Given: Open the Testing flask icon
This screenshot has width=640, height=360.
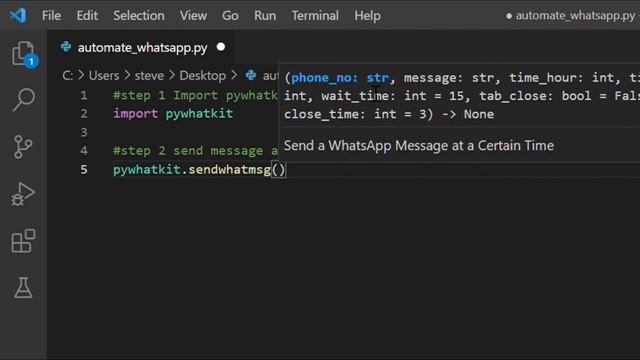Looking at the screenshot, I should 23,288.
